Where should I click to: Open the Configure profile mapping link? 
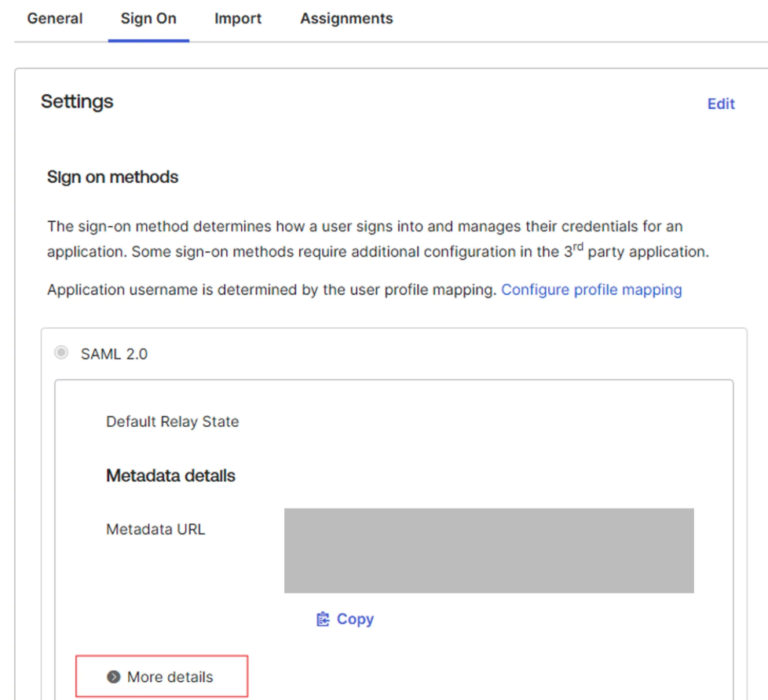coord(591,290)
